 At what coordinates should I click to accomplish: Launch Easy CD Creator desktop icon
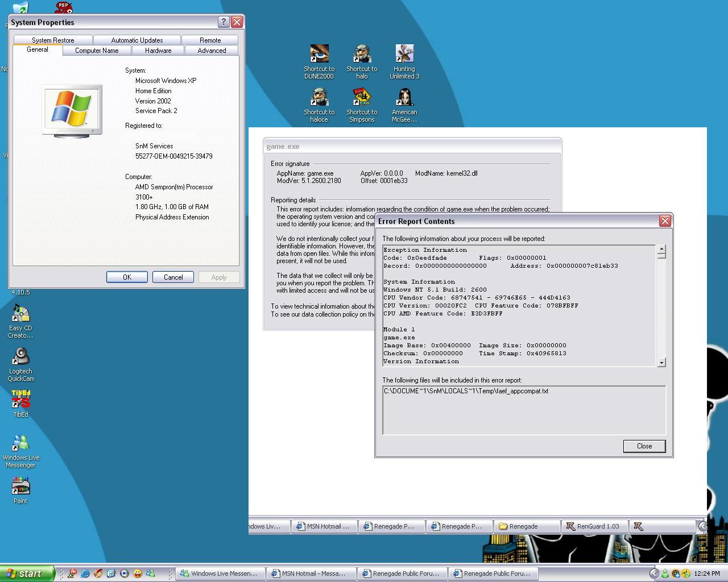coord(21,314)
